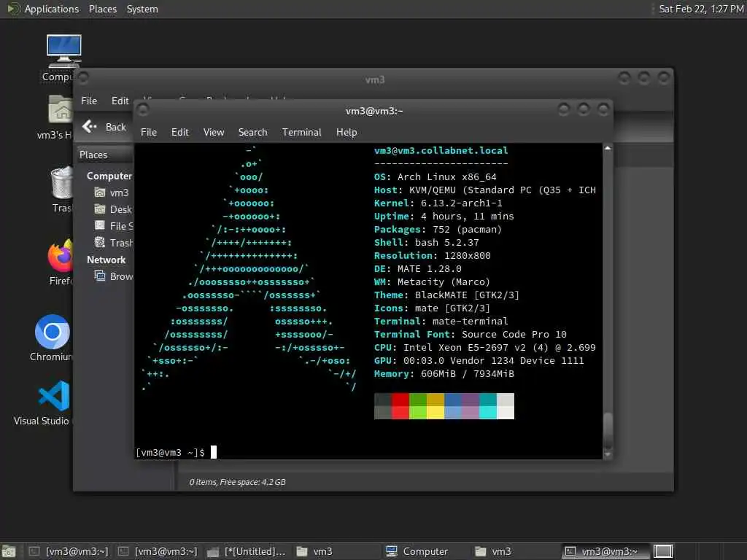Open the terminal View menu
Viewport: 747px width, 560px height.
tap(214, 132)
